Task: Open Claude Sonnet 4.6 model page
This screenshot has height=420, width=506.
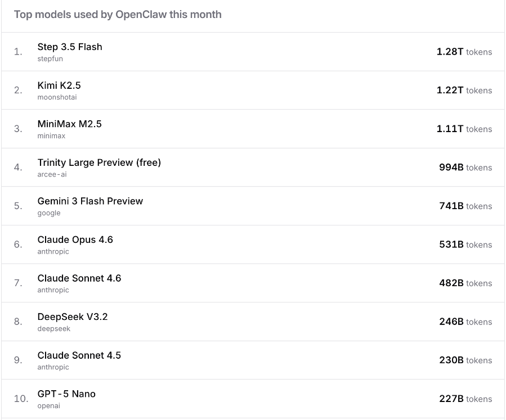Action: pyautogui.click(x=79, y=278)
